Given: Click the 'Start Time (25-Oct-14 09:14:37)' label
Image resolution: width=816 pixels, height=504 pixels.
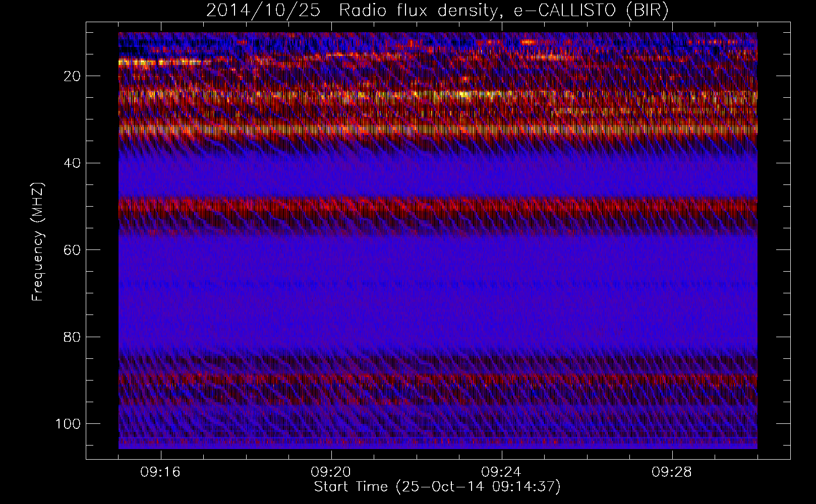Looking at the screenshot, I should 437,487.
